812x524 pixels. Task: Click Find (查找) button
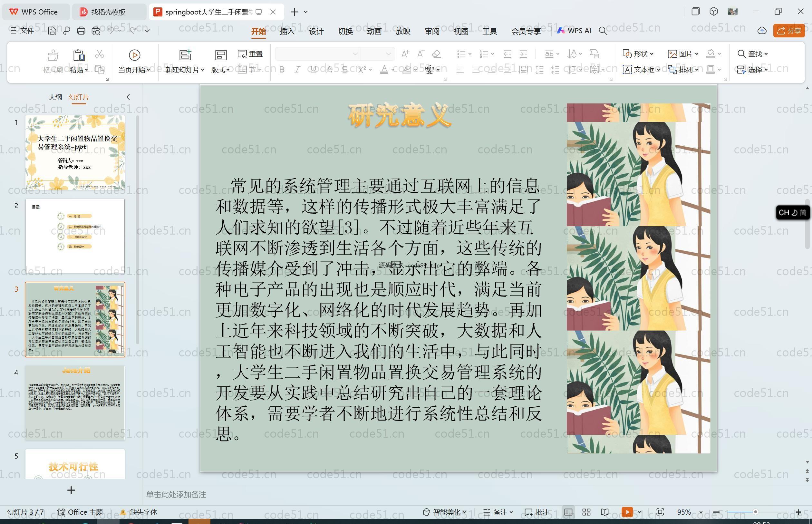click(752, 54)
